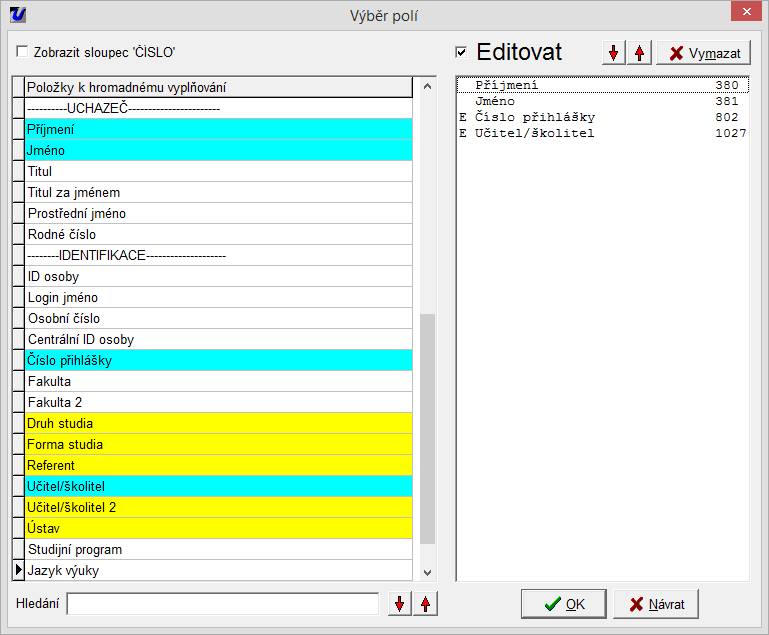The image size is (769, 635).
Task: Select the yellow Druh studia row
Action: point(218,423)
